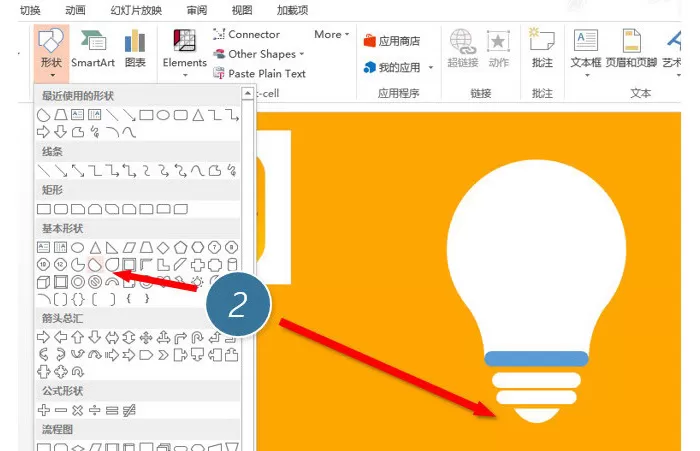Choose the curve tool in 线条
The image size is (700, 451).
pos(197,171)
